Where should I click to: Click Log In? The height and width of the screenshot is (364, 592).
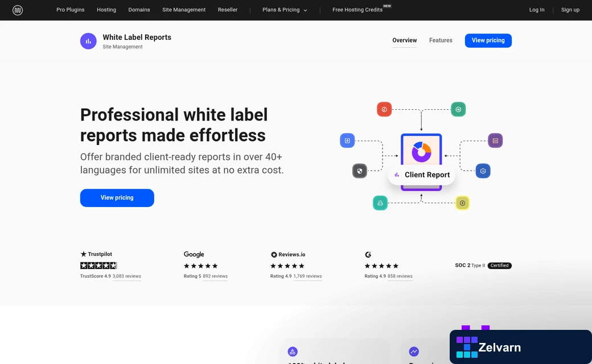point(536,10)
